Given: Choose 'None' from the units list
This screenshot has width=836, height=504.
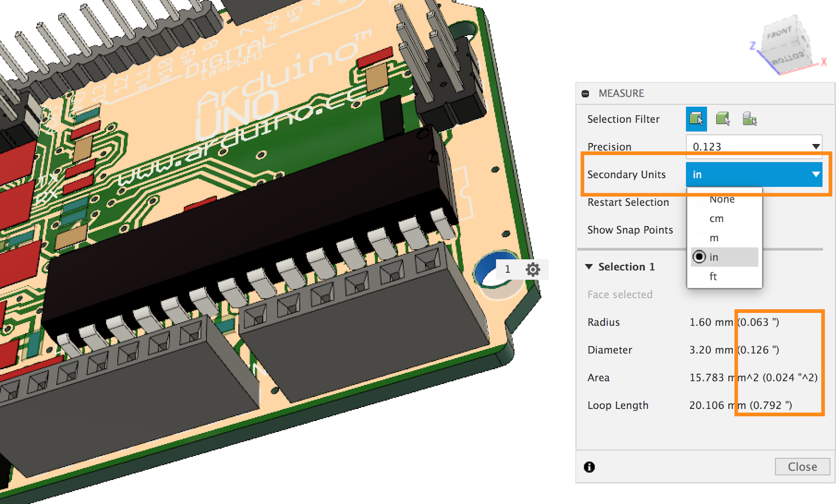Looking at the screenshot, I should tap(722, 200).
